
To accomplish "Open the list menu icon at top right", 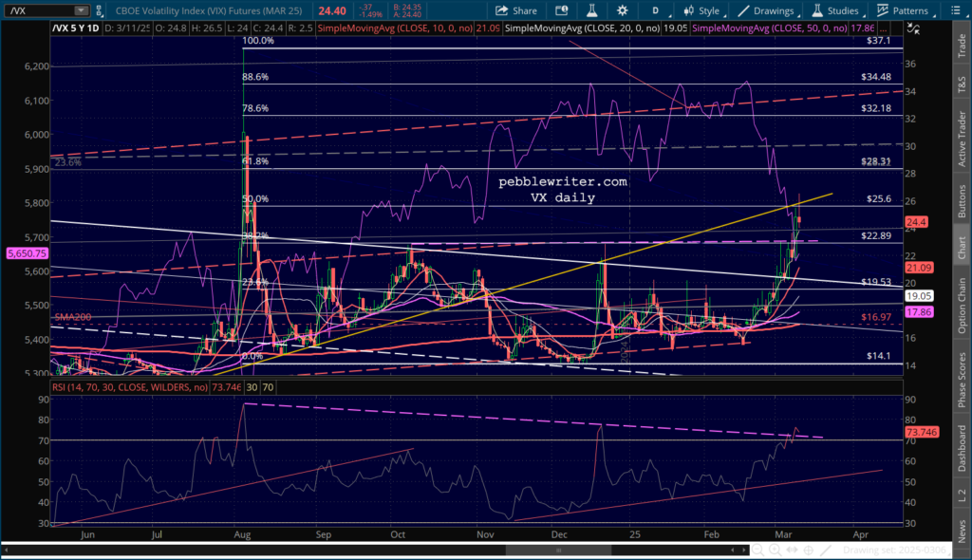I will coord(959,10).
